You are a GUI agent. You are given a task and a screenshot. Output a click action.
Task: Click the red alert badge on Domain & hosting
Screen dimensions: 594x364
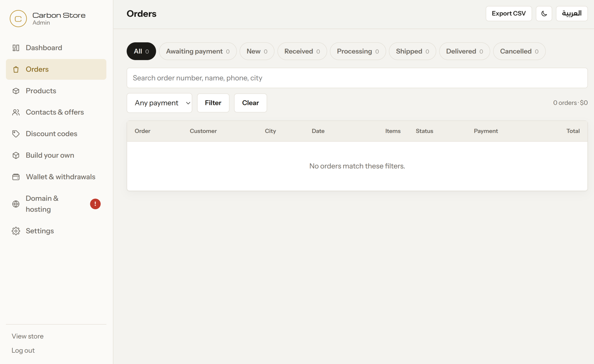tap(95, 204)
